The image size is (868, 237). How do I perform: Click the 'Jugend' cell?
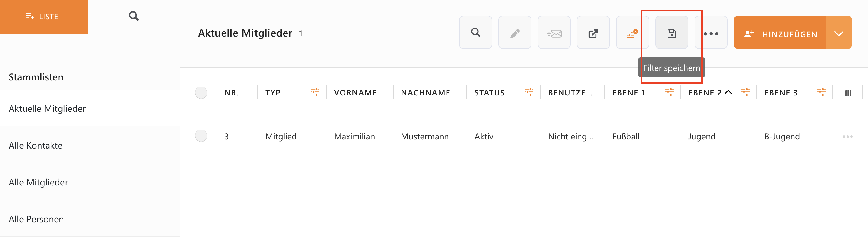(702, 136)
